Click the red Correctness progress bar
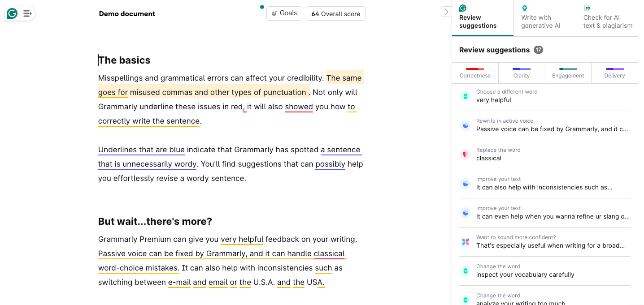 [475, 69]
